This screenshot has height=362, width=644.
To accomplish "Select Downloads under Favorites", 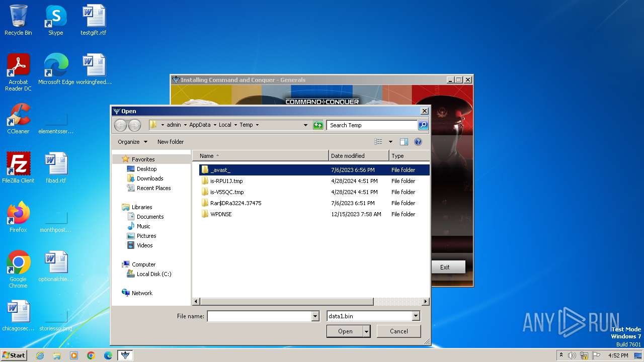I will point(150,178).
